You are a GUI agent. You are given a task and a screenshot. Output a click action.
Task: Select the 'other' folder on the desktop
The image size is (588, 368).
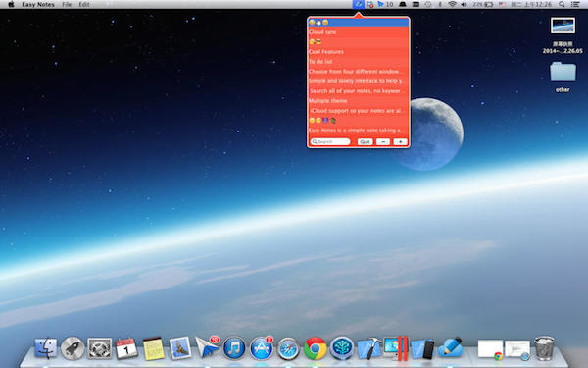pyautogui.click(x=563, y=72)
